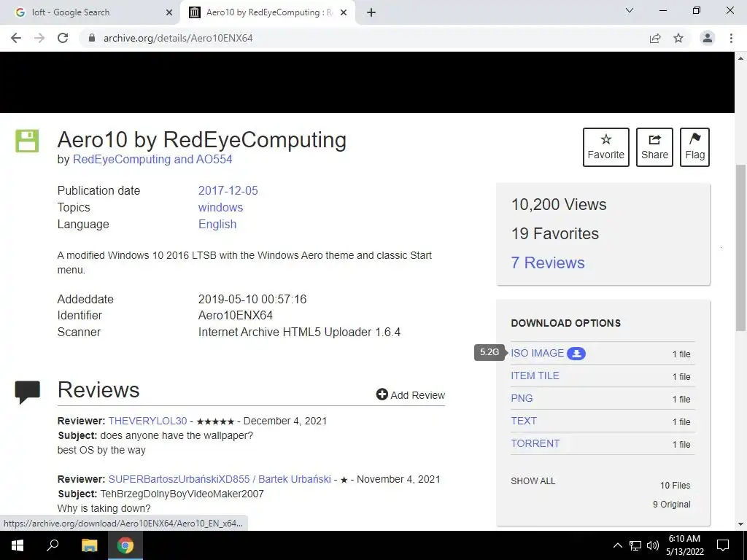This screenshot has width=747, height=560.
Task: Open Chrome's three-dot menu
Action: pyautogui.click(x=731, y=38)
